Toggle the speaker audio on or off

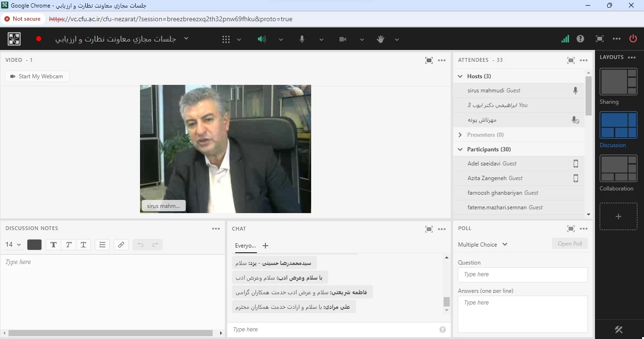[262, 40]
